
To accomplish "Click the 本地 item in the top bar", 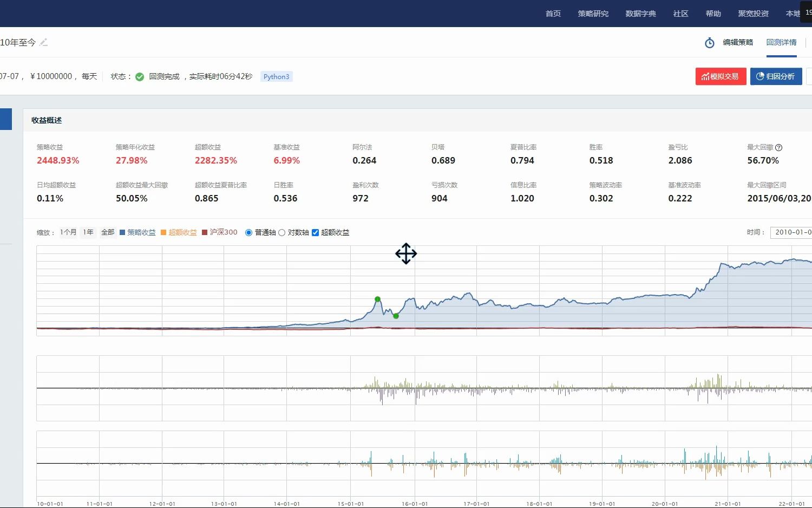I will click(x=793, y=14).
